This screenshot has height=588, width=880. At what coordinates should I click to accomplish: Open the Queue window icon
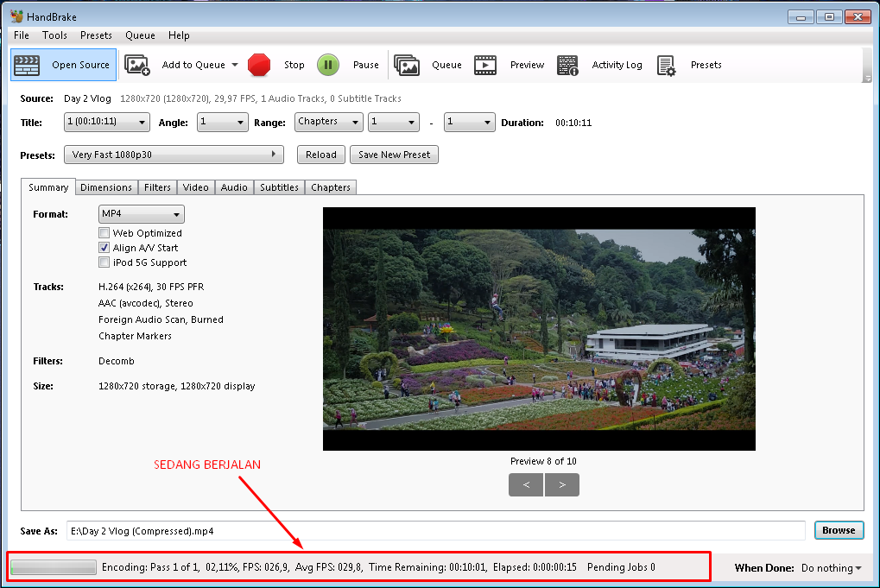pos(407,65)
